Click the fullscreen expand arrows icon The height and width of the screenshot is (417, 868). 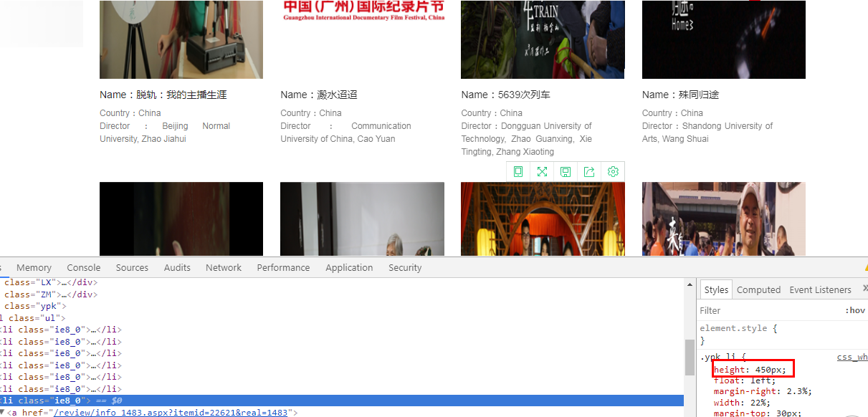[x=542, y=172]
